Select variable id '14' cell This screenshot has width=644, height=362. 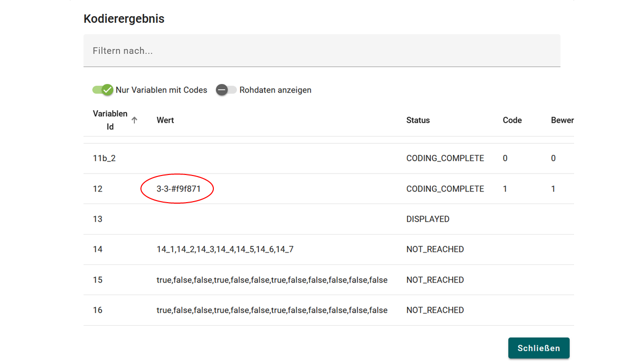tap(98, 249)
